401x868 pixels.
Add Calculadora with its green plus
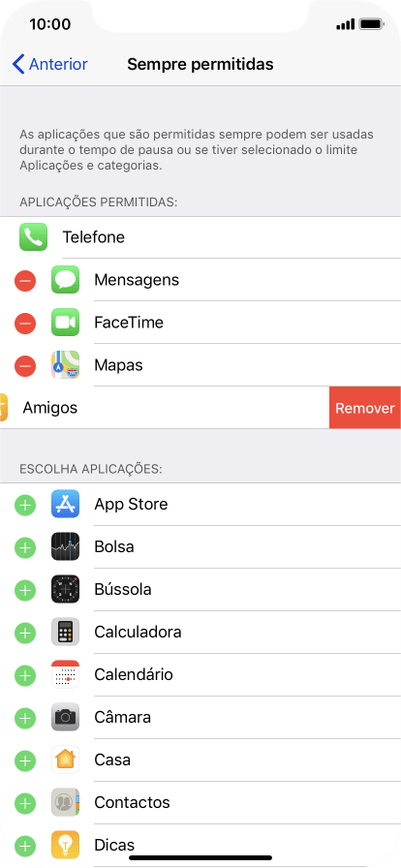[25, 633]
